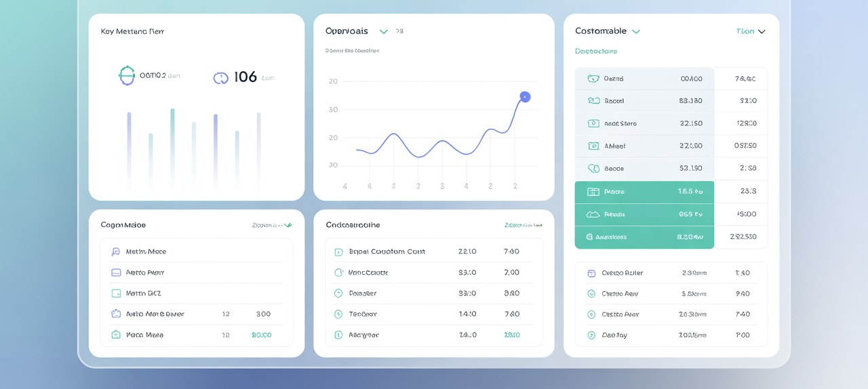The width and height of the screenshot is (868, 389).
Task: Click the icon beside Anct Store row
Action: click(x=593, y=123)
